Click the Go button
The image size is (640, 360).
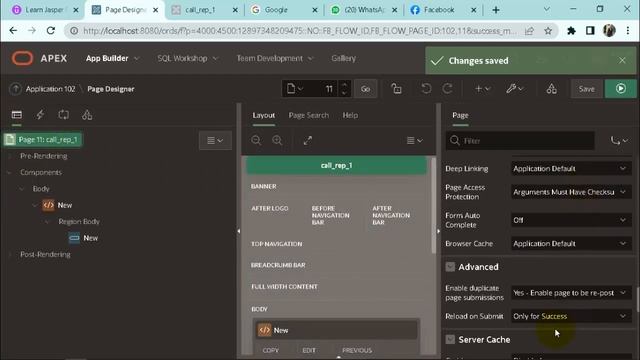point(365,89)
